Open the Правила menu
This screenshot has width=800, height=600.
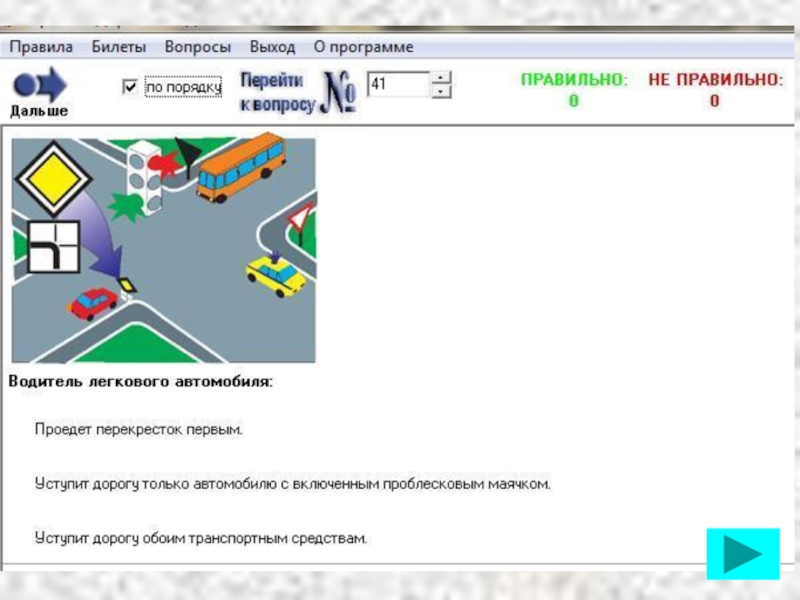pyautogui.click(x=41, y=47)
